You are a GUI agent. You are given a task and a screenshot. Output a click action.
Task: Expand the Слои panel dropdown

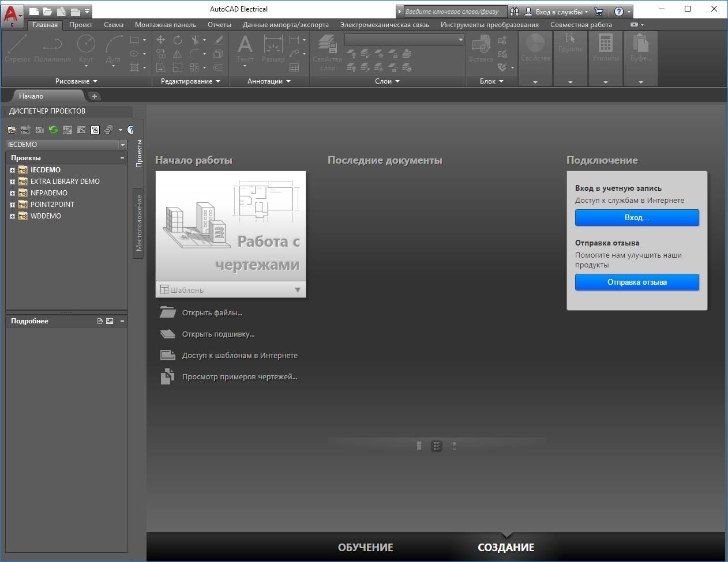pos(388,81)
